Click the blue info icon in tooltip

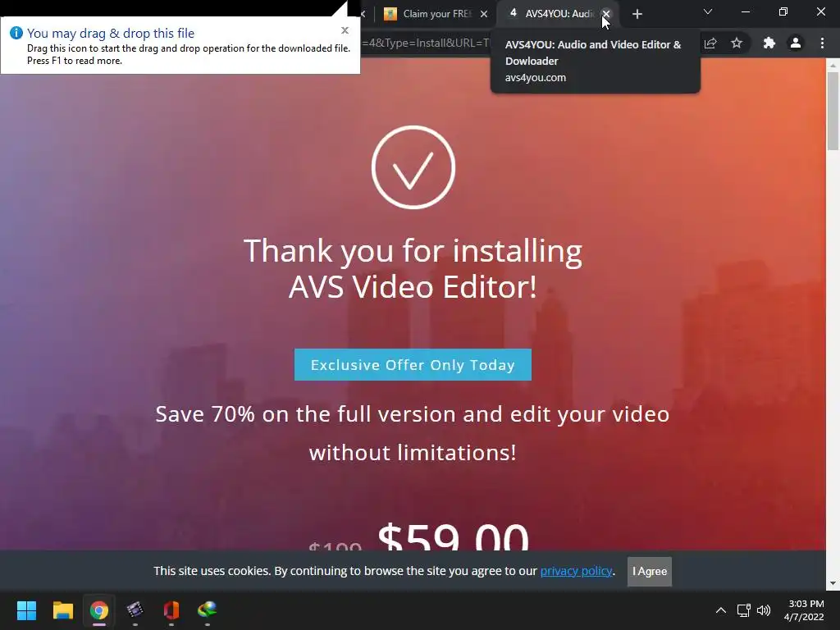16,33
